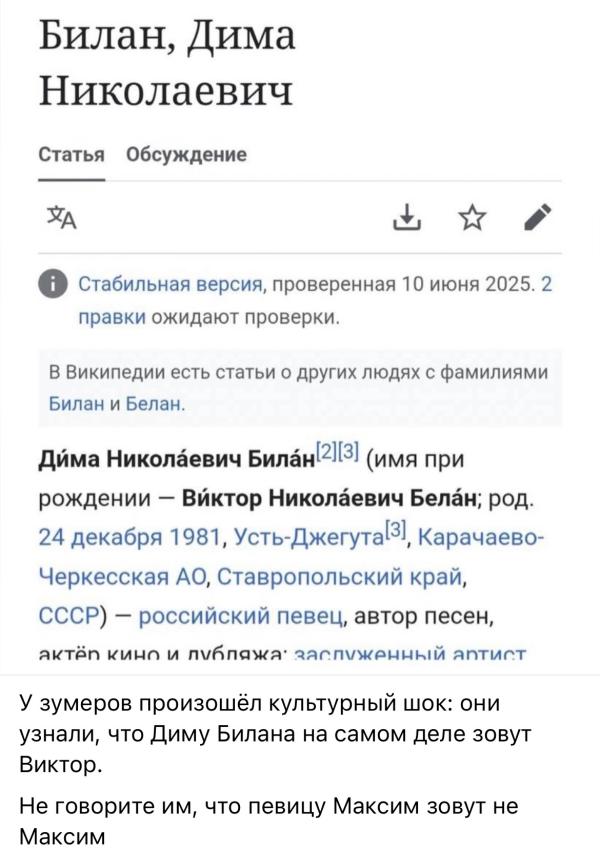Follow the Белан surname link in hatnote

pos(158,402)
